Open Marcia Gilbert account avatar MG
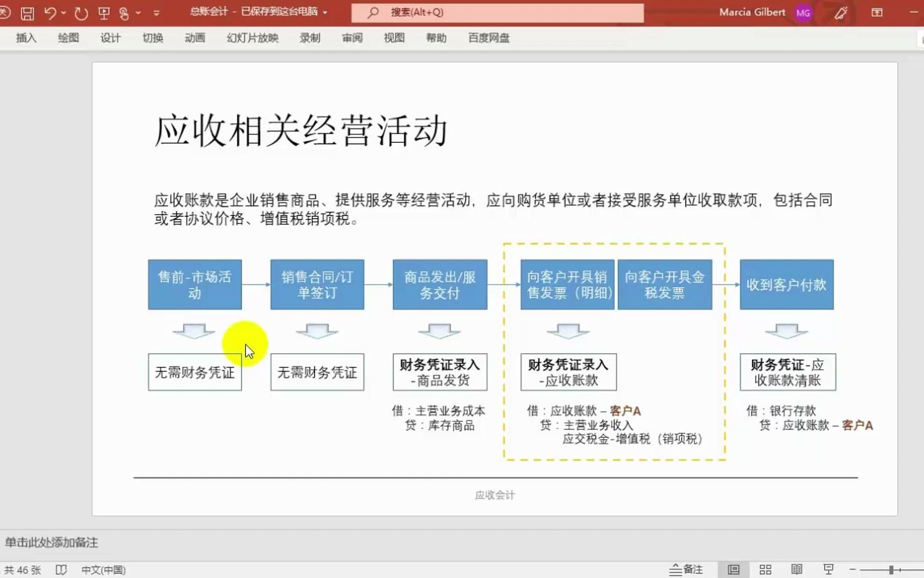924x578 pixels. [803, 13]
